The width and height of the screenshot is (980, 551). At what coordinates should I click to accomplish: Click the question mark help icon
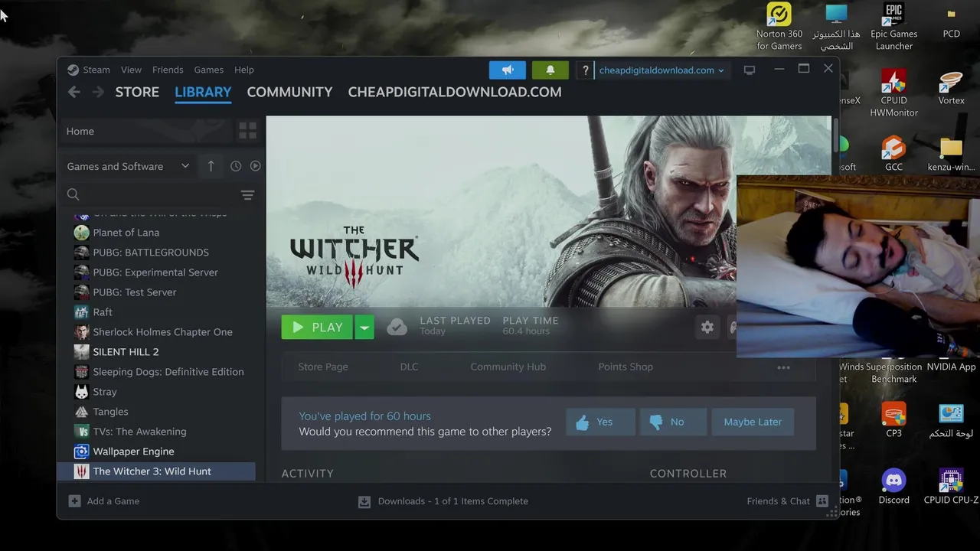pos(585,70)
